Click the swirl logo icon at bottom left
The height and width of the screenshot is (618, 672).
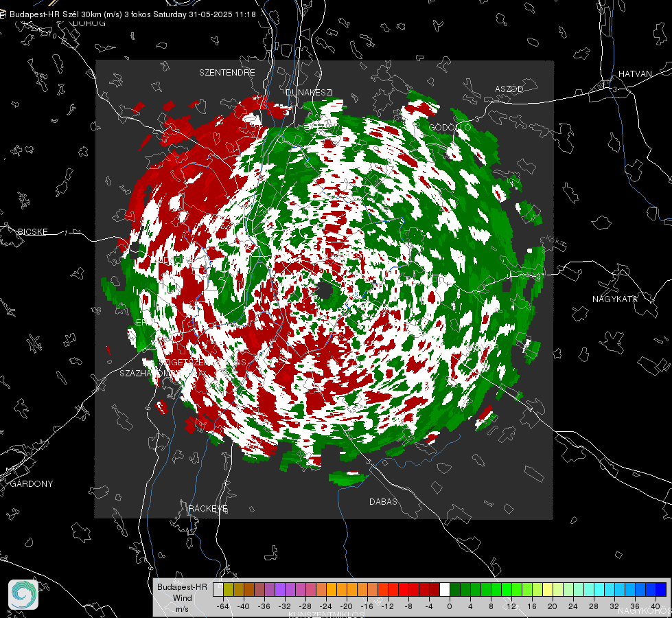[23, 595]
